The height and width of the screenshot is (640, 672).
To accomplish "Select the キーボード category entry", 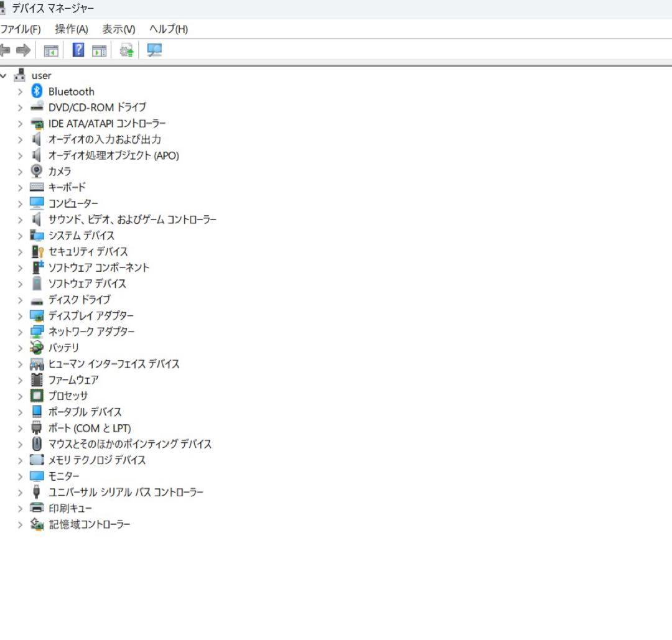I will [x=67, y=187].
